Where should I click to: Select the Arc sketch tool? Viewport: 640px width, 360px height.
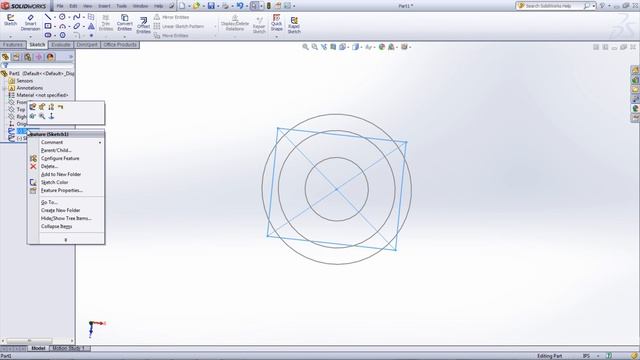click(62, 26)
